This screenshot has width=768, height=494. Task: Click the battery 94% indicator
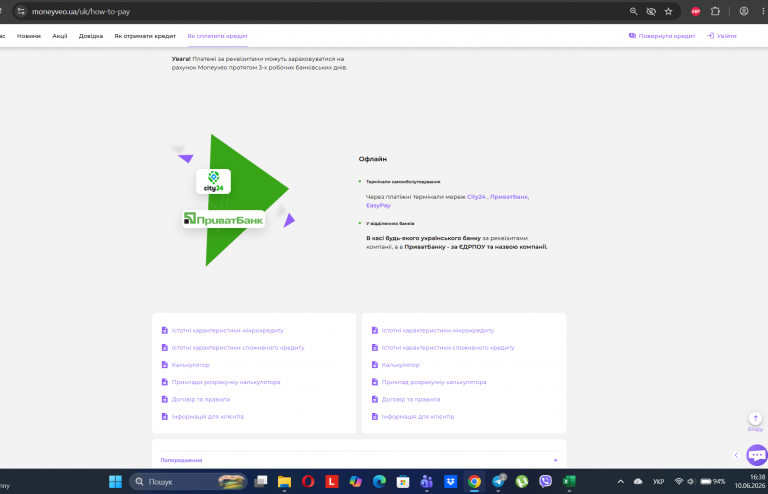[x=713, y=482]
